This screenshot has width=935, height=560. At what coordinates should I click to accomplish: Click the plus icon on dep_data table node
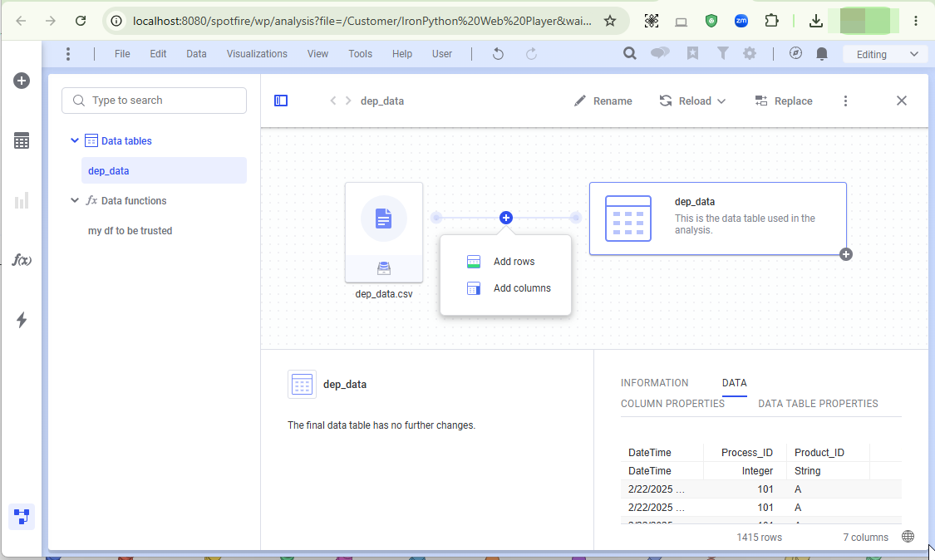point(845,254)
